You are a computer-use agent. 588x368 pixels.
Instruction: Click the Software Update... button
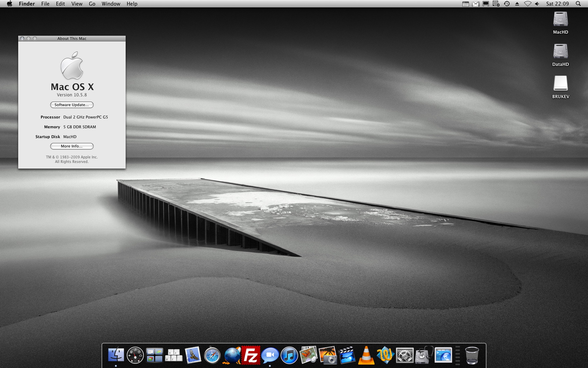(72, 105)
